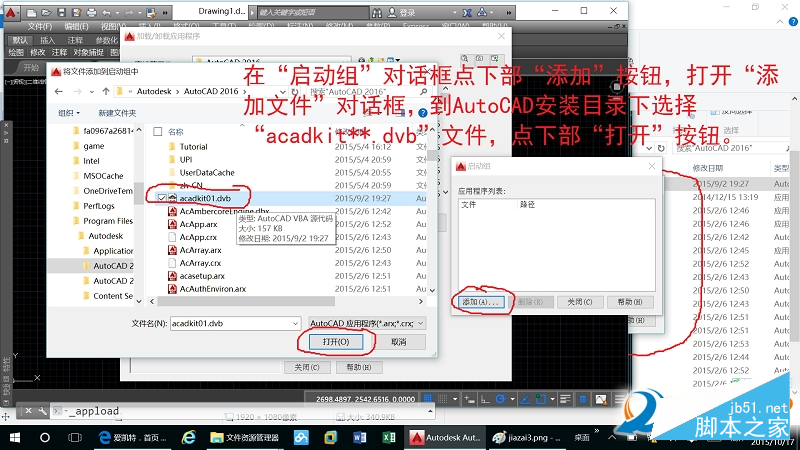Open the 文件名 combo box dropdown arrow

(295, 323)
